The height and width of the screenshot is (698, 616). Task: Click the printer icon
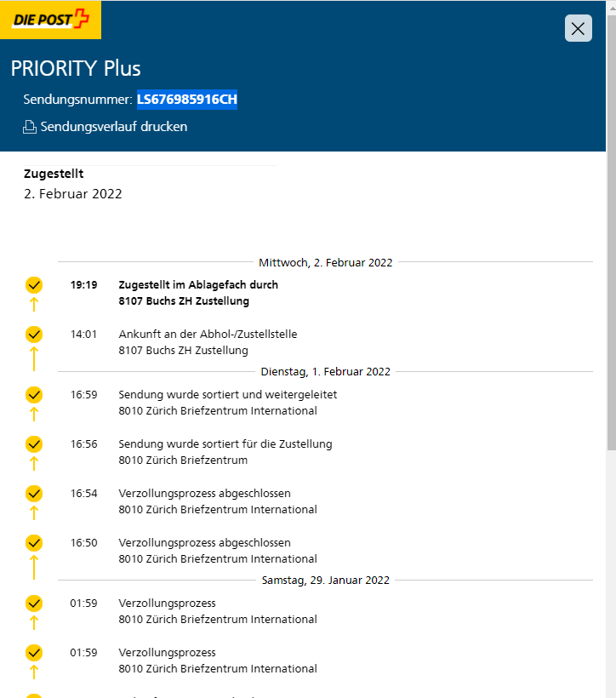pos(30,127)
